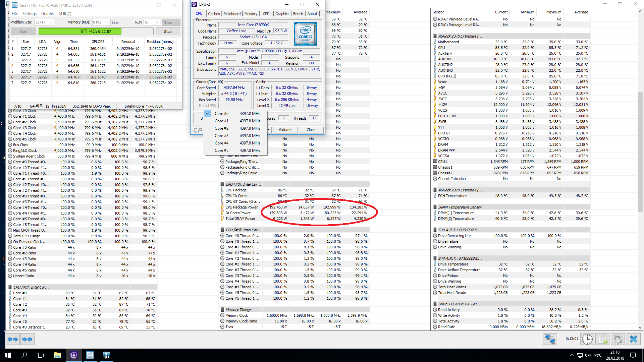Click the blue X close sensors icon
Screen dimensions: 644x362
[633, 339]
